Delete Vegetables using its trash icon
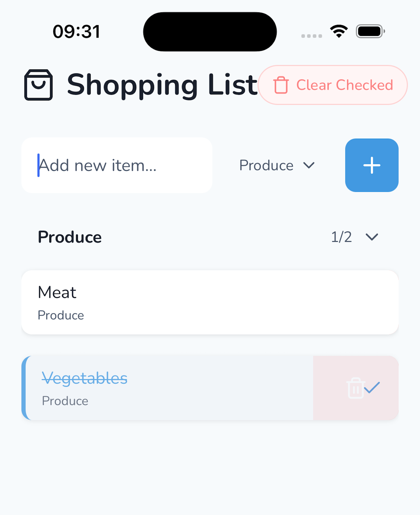Viewport: 420px width, 515px height. (x=355, y=388)
